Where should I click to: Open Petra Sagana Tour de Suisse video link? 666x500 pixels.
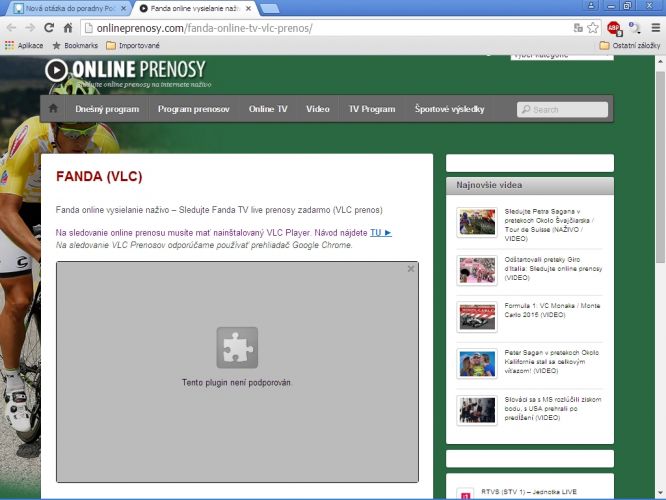[x=549, y=225]
